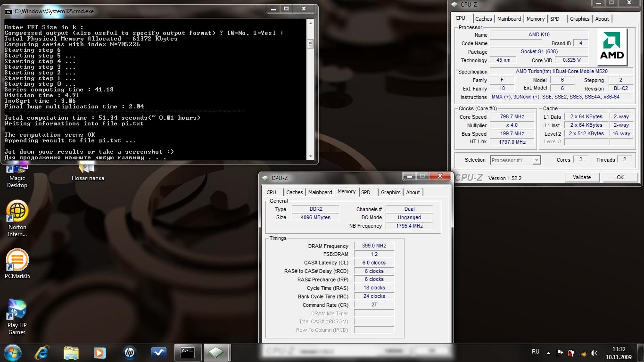Click the memory Type value DDR2
This screenshot has height=362, width=644.
(x=315, y=209)
